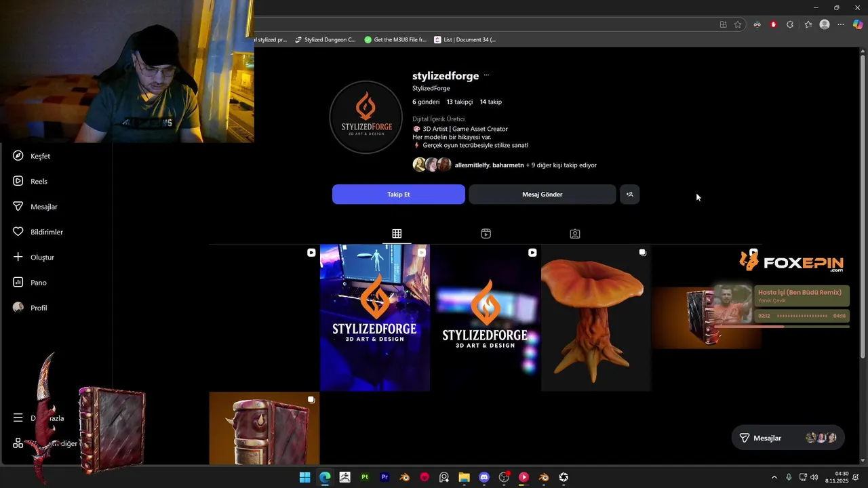Open Reels icon in Instagram sidebar

coord(18,181)
